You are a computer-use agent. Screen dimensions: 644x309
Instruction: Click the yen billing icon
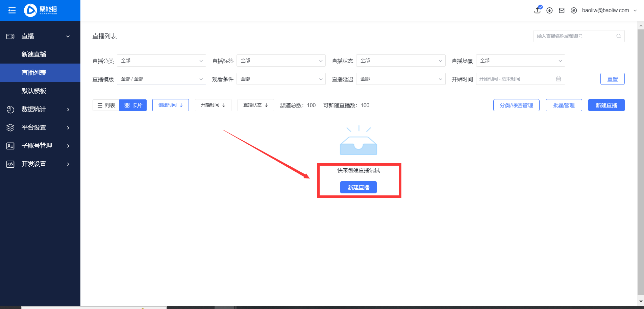pos(574,10)
